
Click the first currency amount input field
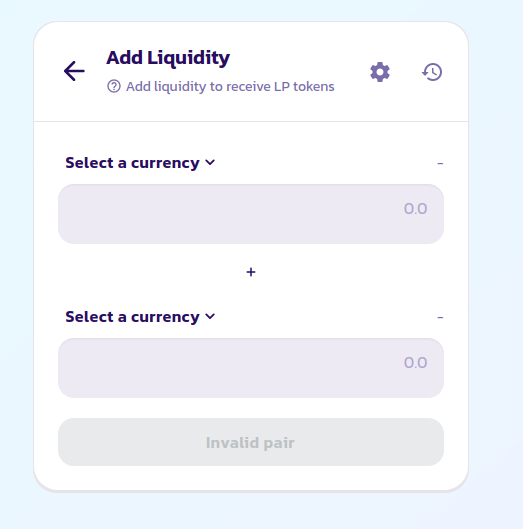point(251,214)
